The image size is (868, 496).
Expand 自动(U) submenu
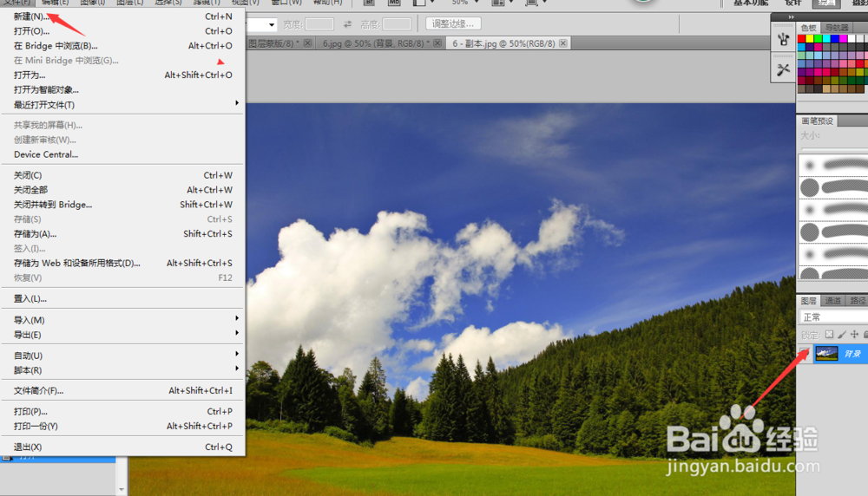237,354
